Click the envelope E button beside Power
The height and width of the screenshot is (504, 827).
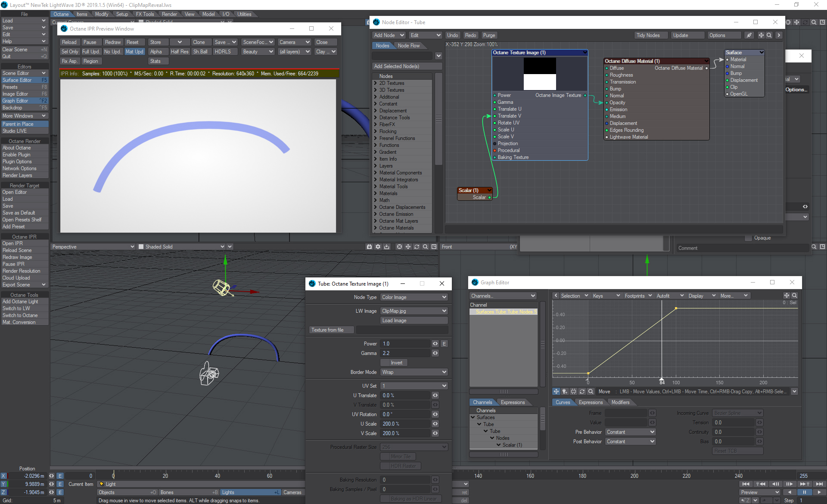[x=444, y=344]
